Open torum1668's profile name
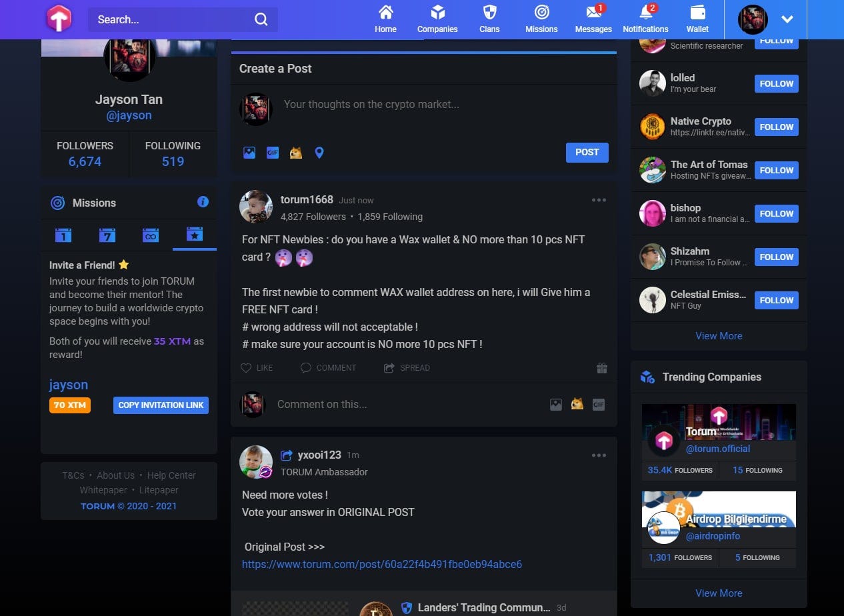 click(x=307, y=199)
